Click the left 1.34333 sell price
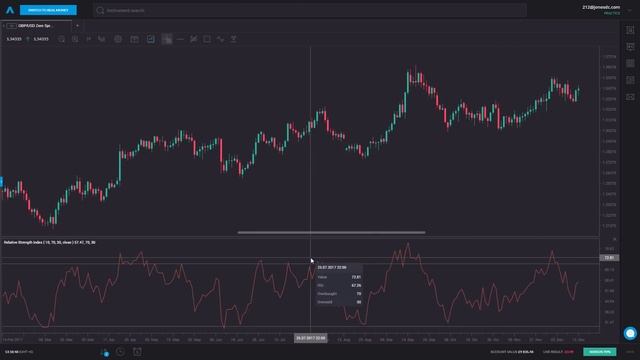640x360 pixels. [14, 39]
